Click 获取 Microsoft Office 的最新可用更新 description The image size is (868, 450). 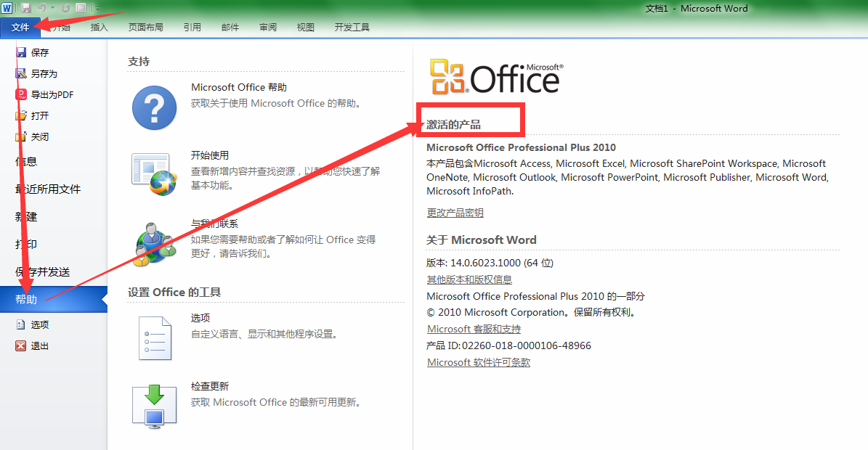[277, 402]
